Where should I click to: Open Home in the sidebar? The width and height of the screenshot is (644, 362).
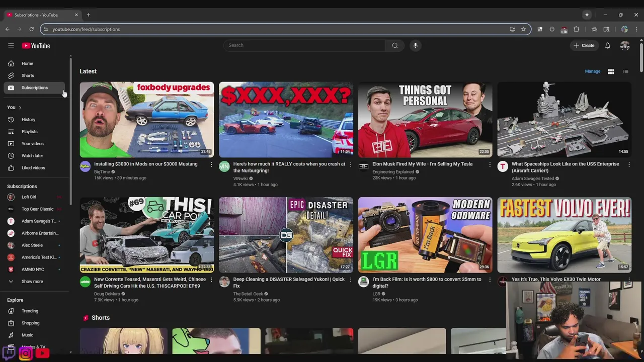pos(34,63)
